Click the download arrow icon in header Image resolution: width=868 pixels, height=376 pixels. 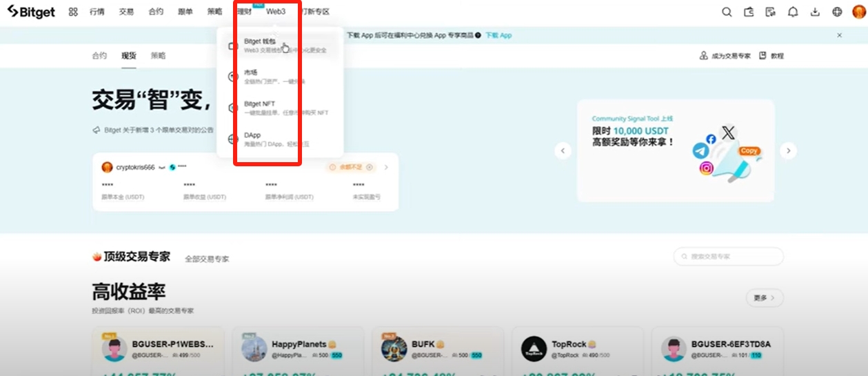(815, 12)
